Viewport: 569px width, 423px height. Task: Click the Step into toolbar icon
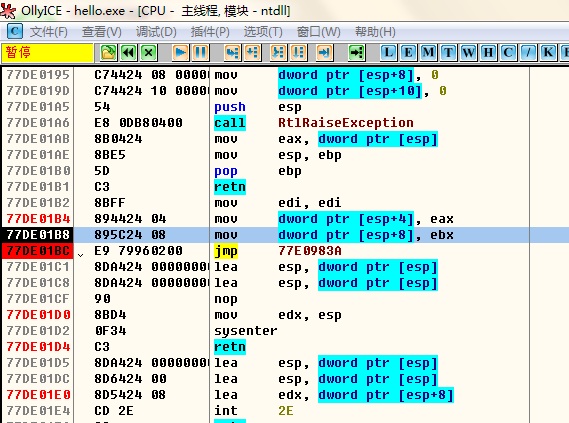(x=232, y=53)
